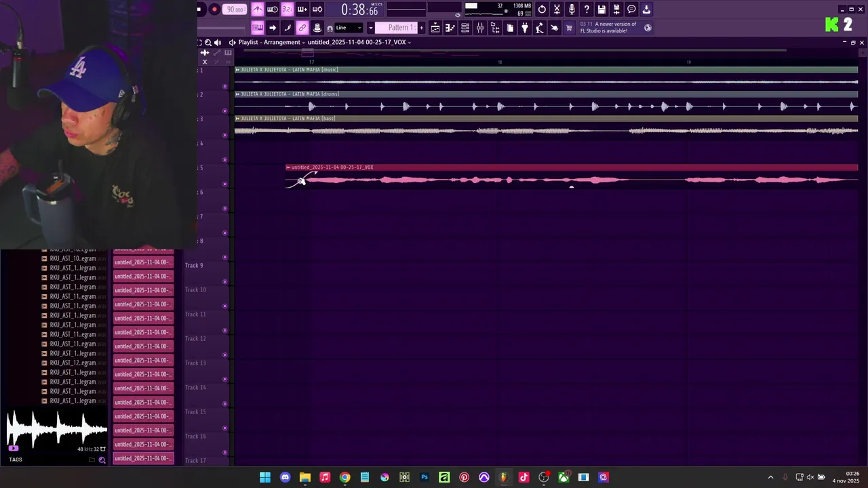Open the snap 'Line' dropdown

click(349, 28)
